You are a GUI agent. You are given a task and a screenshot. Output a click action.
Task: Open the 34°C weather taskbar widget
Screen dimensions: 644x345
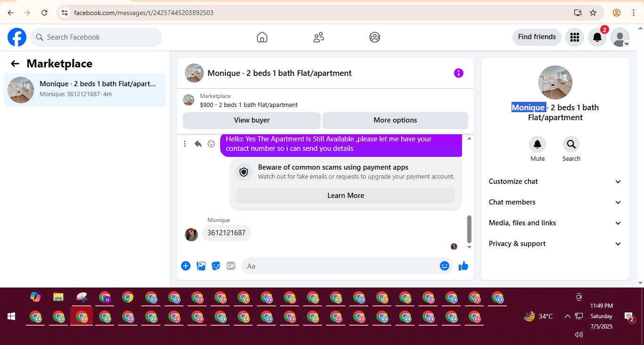(538, 316)
